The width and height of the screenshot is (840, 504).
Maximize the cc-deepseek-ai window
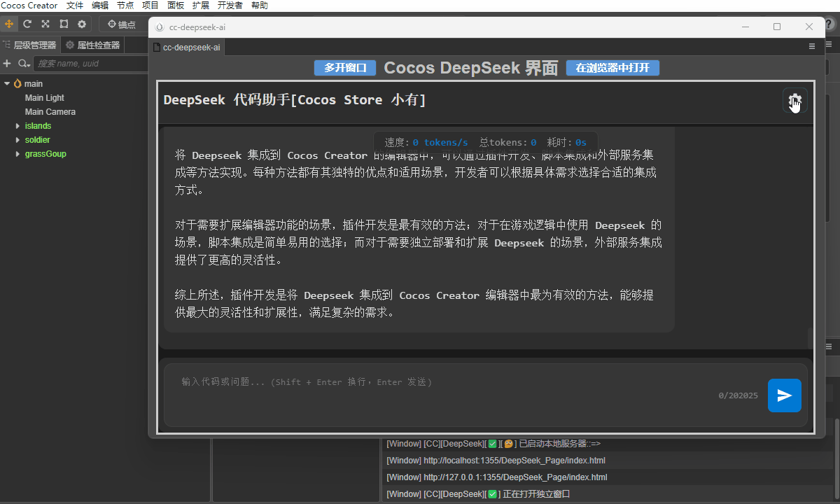click(777, 27)
